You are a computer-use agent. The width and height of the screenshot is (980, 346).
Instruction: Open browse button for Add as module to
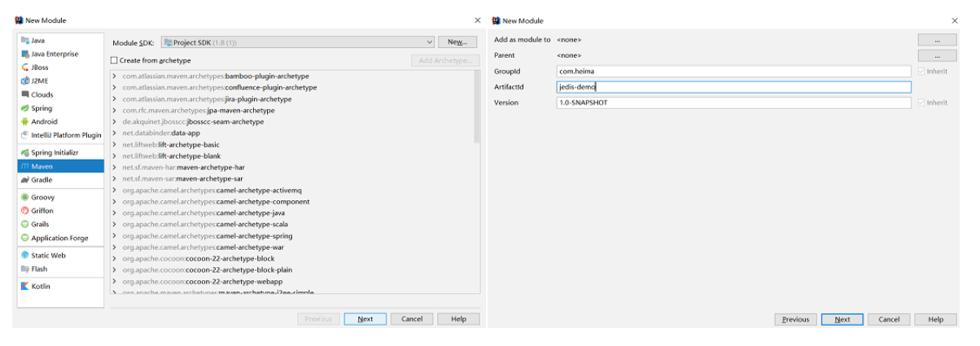[x=937, y=40]
